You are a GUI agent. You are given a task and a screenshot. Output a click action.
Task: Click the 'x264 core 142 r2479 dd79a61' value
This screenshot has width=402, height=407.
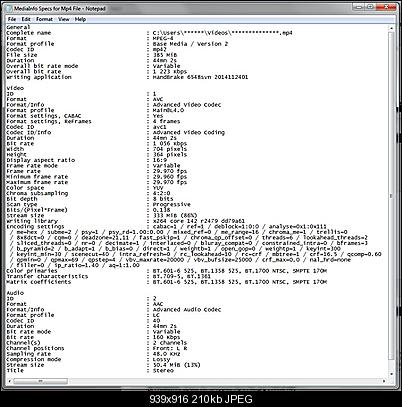click(199, 221)
